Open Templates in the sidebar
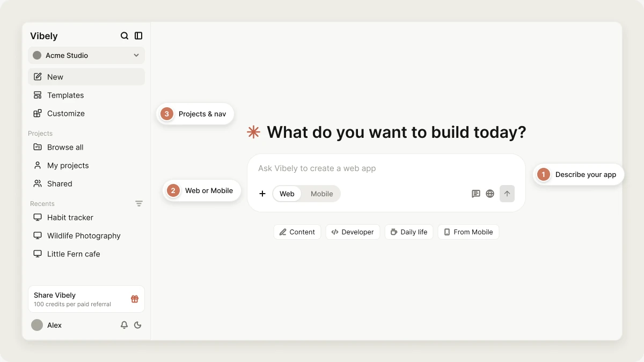Screen dimensions: 644x362 [x=86, y=95]
